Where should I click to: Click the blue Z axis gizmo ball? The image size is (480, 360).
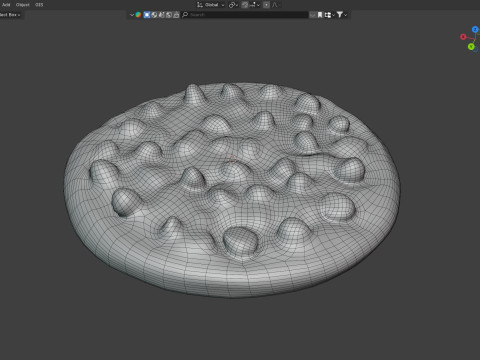point(475,30)
